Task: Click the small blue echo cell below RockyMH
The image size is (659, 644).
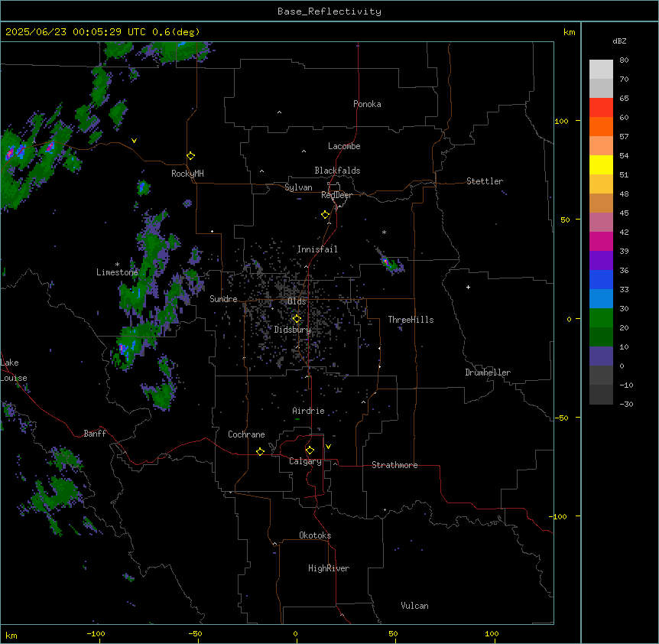Action: coord(143,187)
